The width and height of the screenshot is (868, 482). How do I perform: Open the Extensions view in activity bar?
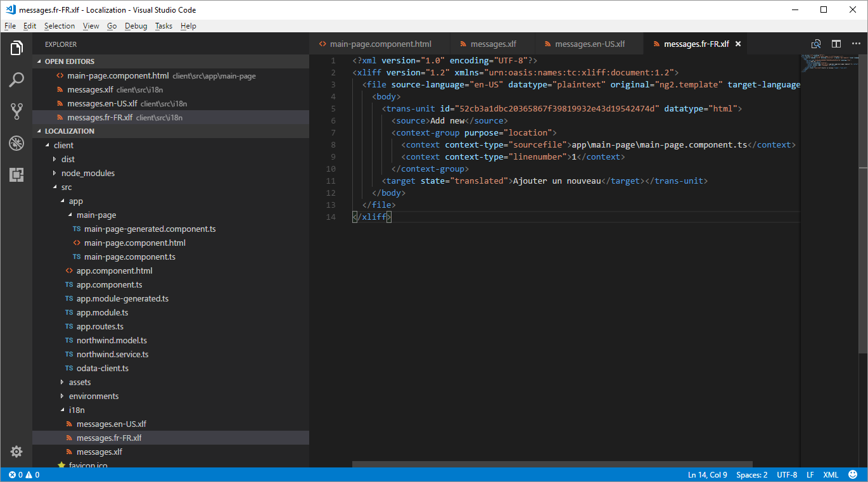(16, 175)
